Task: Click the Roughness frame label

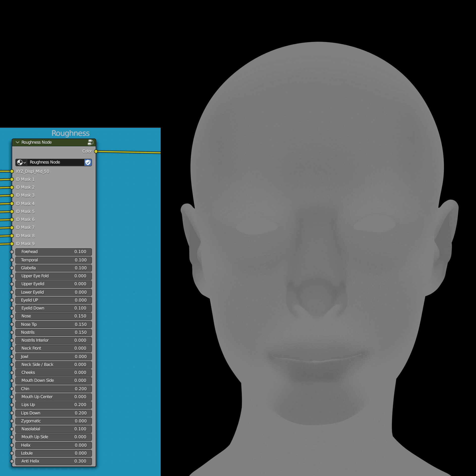Action: point(70,133)
